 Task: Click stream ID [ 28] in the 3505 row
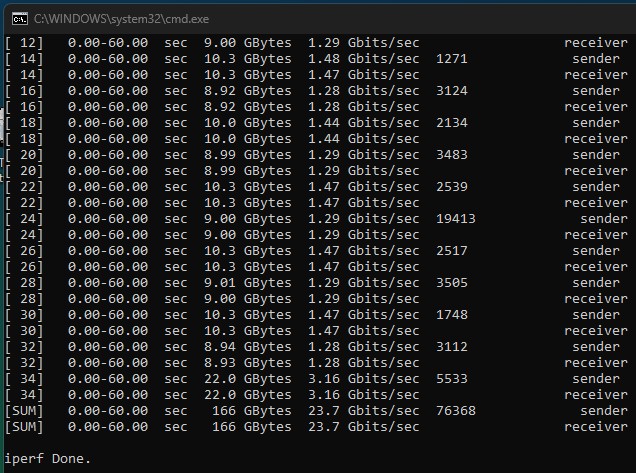(x=24, y=283)
